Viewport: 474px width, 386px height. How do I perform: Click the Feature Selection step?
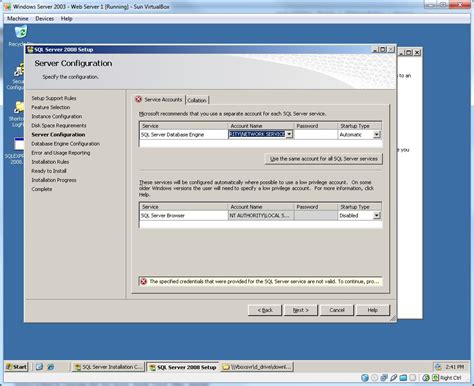(51, 107)
